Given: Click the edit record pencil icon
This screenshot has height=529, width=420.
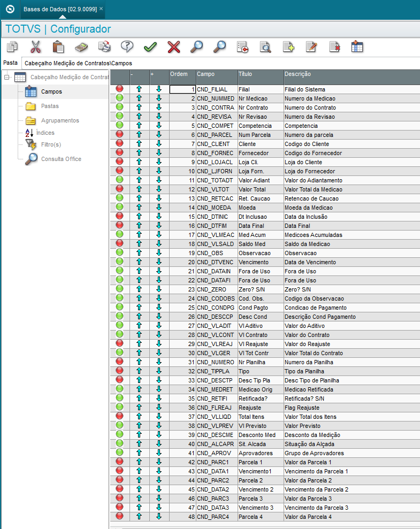Looking at the screenshot, I should click(x=311, y=47).
